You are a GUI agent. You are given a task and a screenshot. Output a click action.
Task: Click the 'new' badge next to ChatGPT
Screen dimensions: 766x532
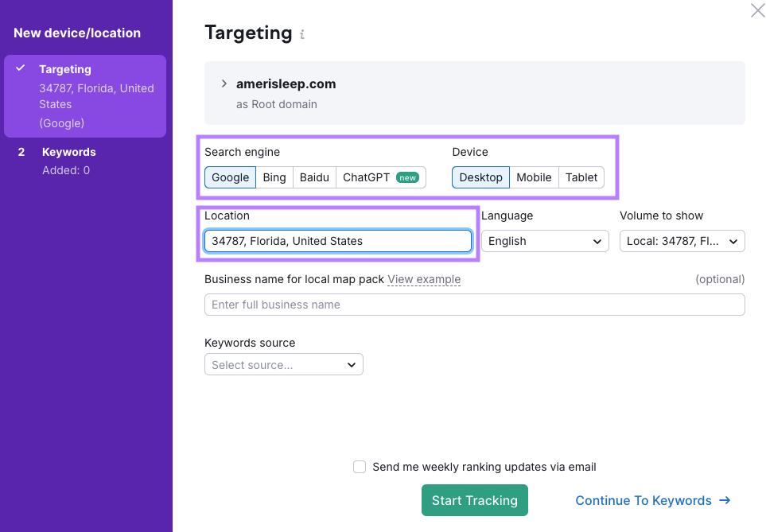pyautogui.click(x=406, y=177)
